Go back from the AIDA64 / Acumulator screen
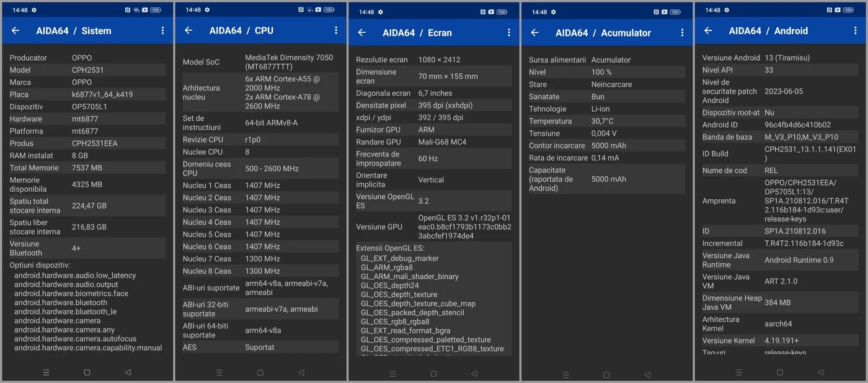 [x=535, y=33]
